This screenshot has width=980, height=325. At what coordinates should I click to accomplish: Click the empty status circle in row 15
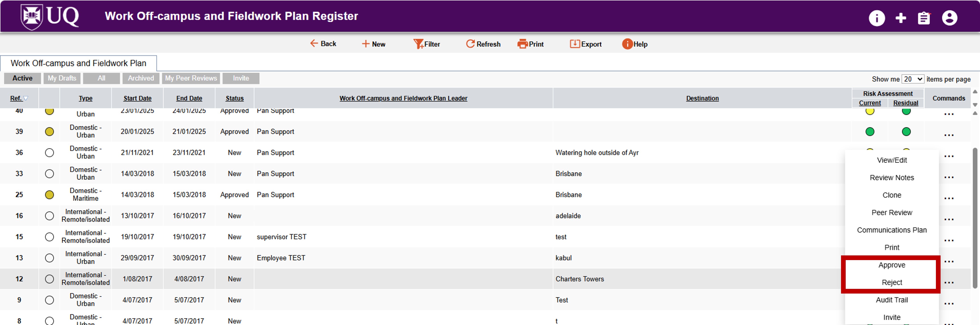[x=49, y=237]
